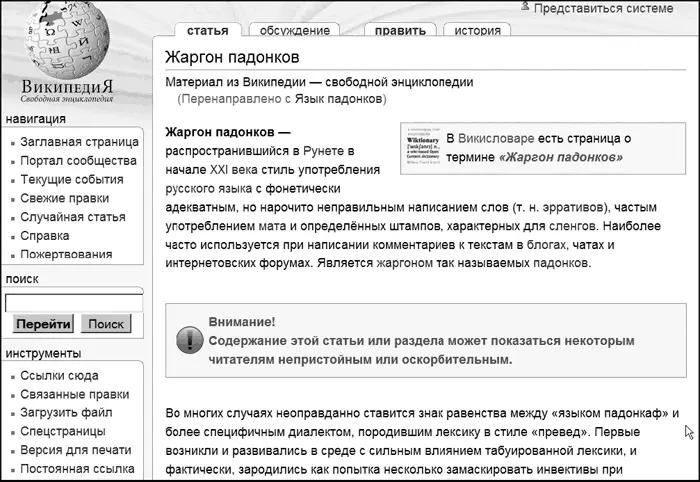The height and width of the screenshot is (482, 700).
Task: Click the warning exclamation icon
Action: click(190, 341)
